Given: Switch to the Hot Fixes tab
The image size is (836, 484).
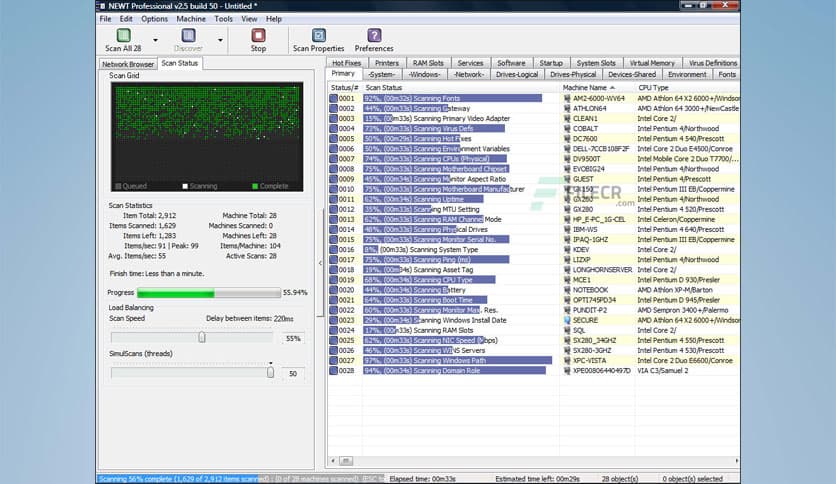Looking at the screenshot, I should (x=347, y=63).
